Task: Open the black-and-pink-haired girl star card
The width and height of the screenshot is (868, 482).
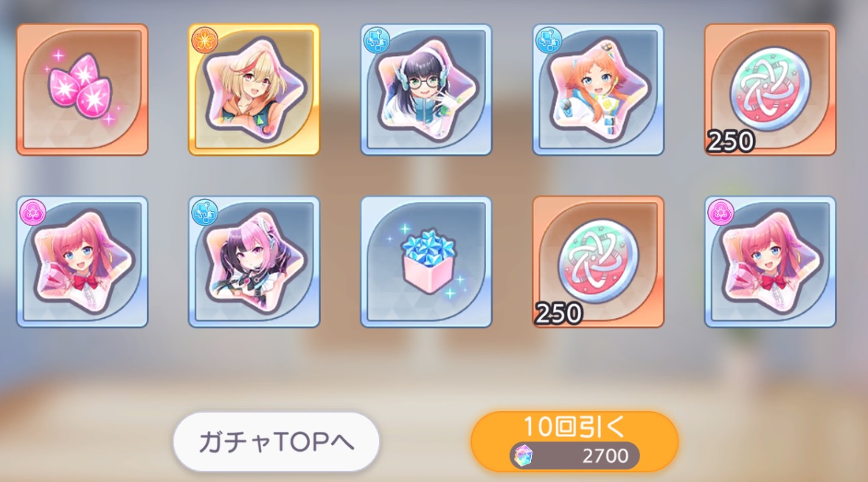Action: coord(254,261)
